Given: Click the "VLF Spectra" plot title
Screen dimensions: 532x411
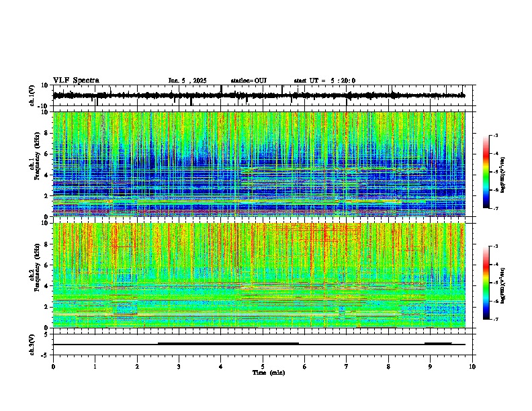Looking at the screenshot, I should [76, 81].
